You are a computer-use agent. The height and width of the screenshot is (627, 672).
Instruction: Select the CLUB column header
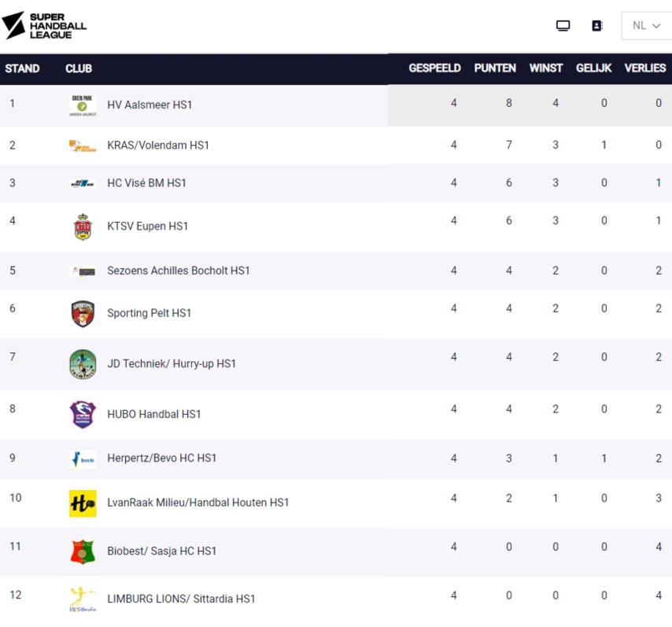[x=78, y=68]
